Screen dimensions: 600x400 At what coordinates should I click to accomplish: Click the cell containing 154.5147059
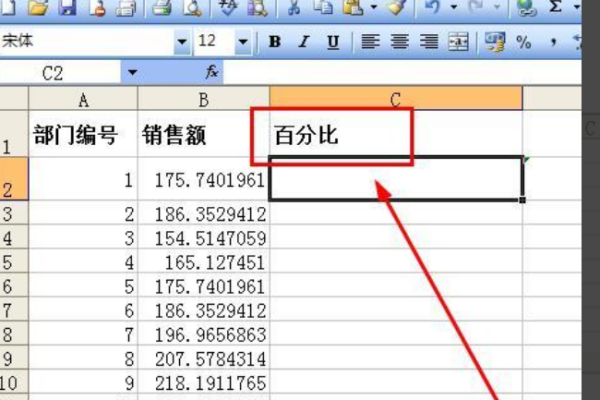[204, 237]
